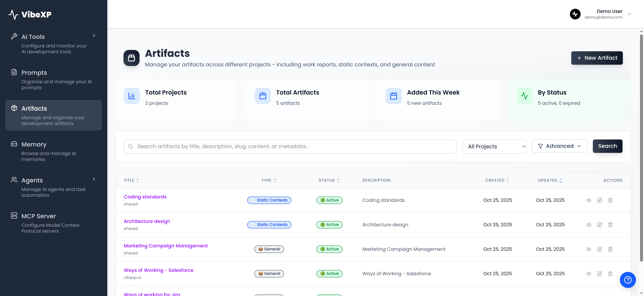Open the help question mark bubble
Screen dimensions: 644x296
coord(628,280)
